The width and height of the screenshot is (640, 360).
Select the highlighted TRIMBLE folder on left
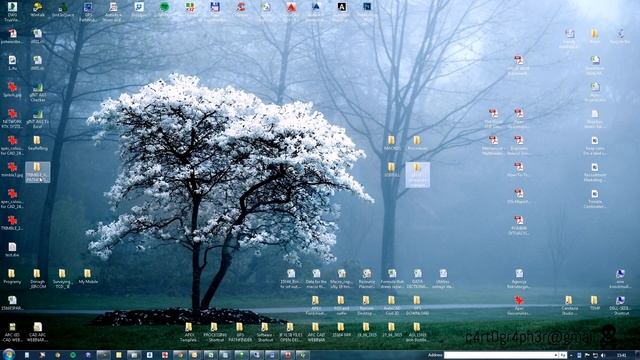coord(38,172)
